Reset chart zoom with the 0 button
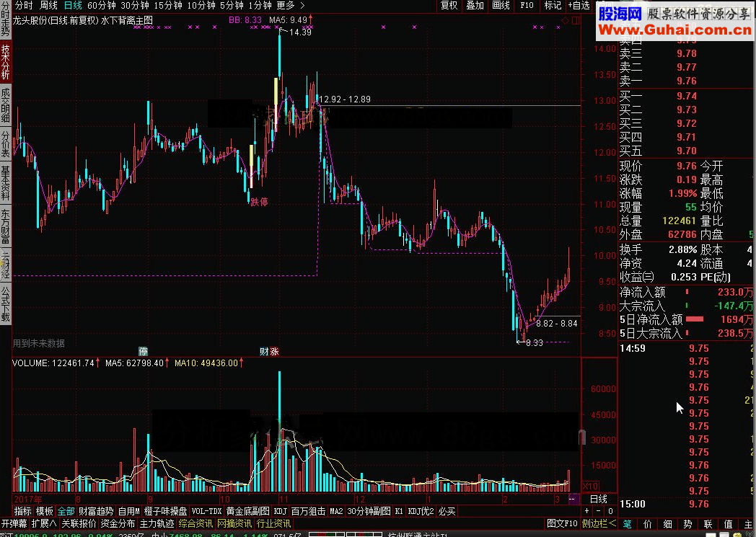Image resolution: width=756 pixels, height=537 pixels. tap(610, 511)
